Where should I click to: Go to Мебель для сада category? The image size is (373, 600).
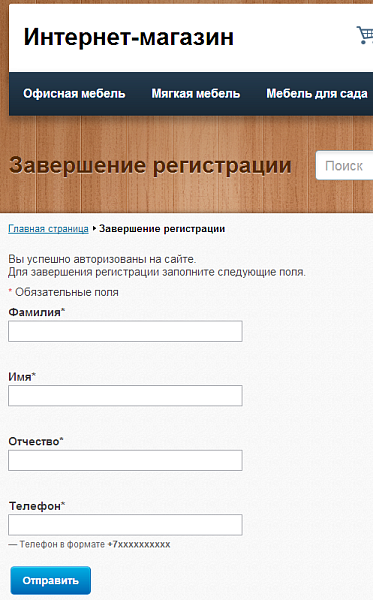317,94
